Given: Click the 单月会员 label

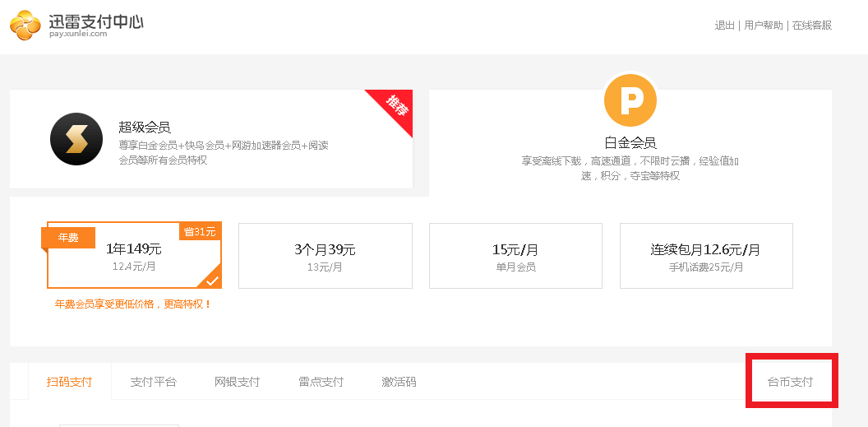Looking at the screenshot, I should [515, 267].
